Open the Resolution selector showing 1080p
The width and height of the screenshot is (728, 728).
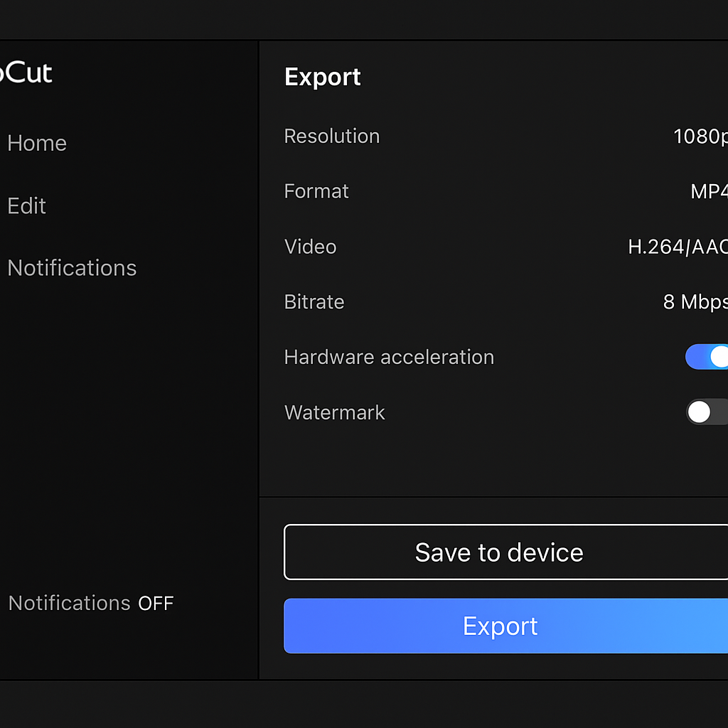click(699, 136)
